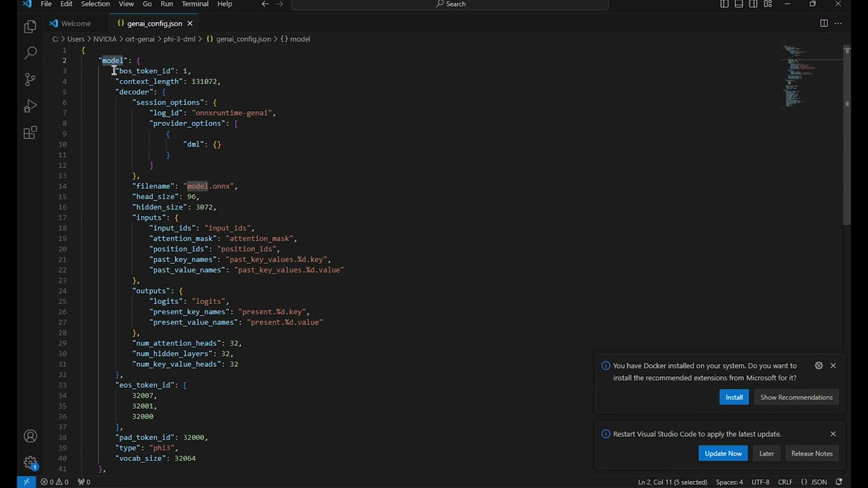
Task: Split the editor to the right
Action: point(824,23)
